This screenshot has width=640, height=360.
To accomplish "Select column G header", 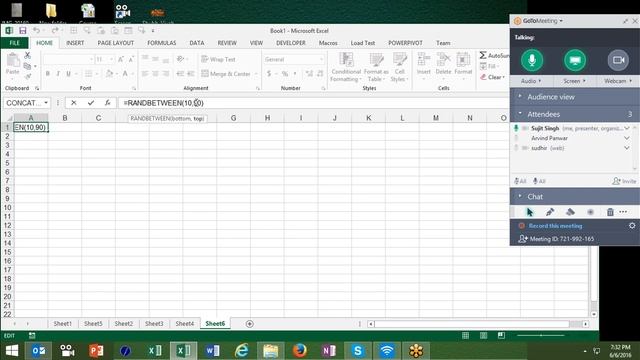I will click(x=233, y=118).
